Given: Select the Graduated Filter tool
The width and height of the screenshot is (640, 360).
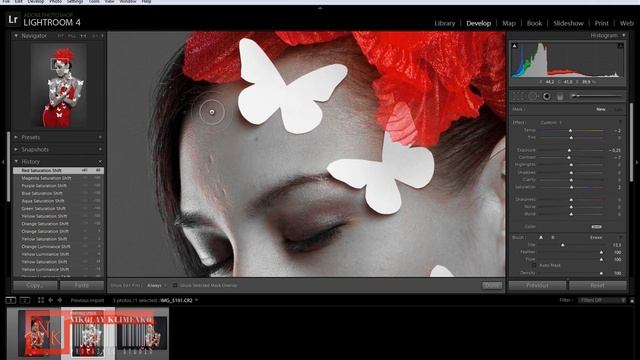Looking at the screenshot, I should coord(560,96).
